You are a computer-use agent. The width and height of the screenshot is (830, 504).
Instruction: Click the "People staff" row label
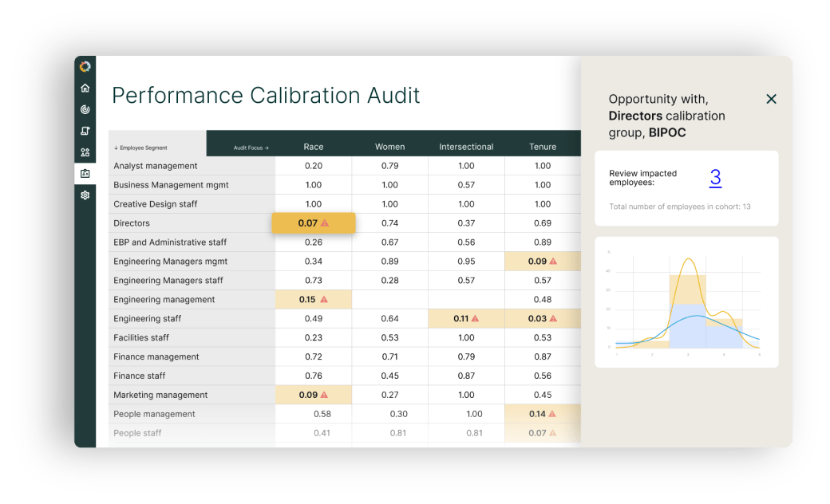137,433
